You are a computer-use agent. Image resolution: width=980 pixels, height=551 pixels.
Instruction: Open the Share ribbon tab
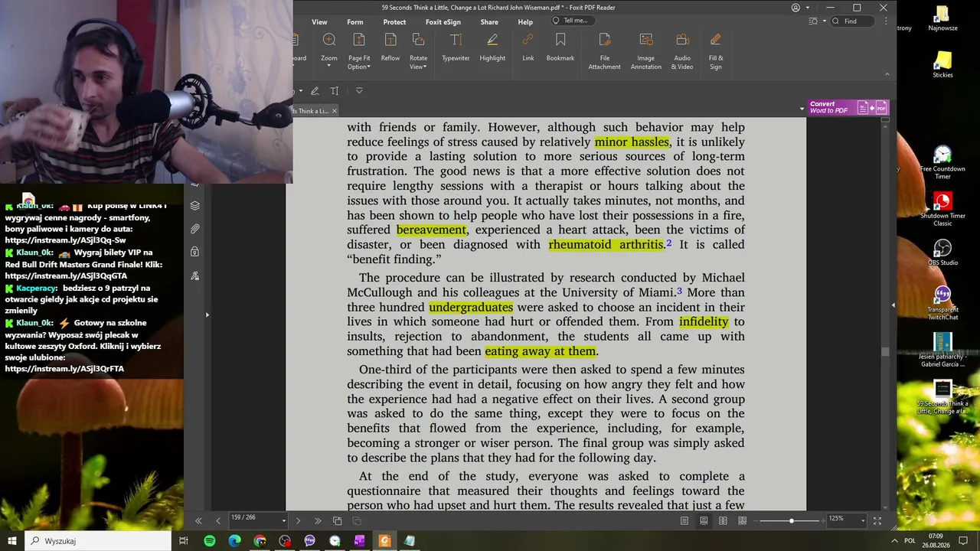pyautogui.click(x=489, y=22)
